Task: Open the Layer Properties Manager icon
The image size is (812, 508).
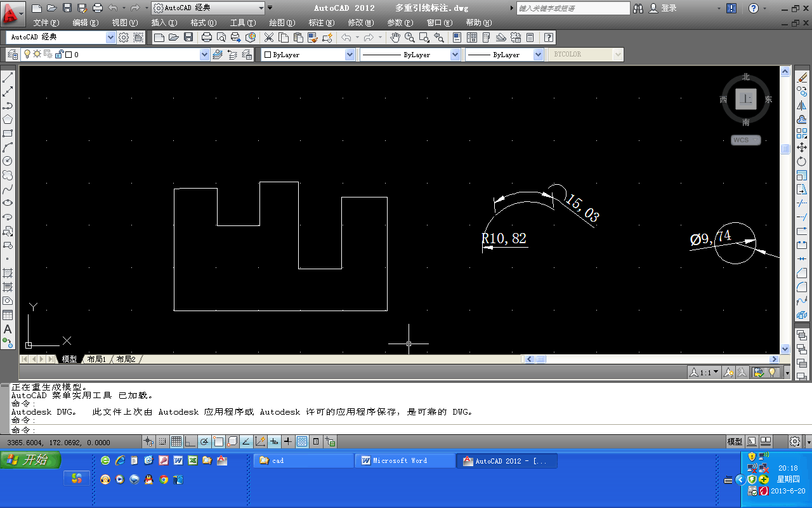Action: click(13, 55)
